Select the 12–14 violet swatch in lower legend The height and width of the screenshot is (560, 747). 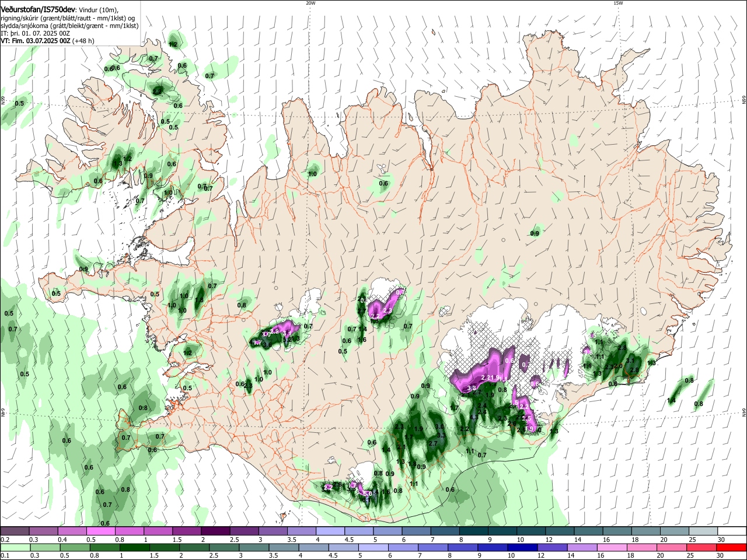(552, 547)
